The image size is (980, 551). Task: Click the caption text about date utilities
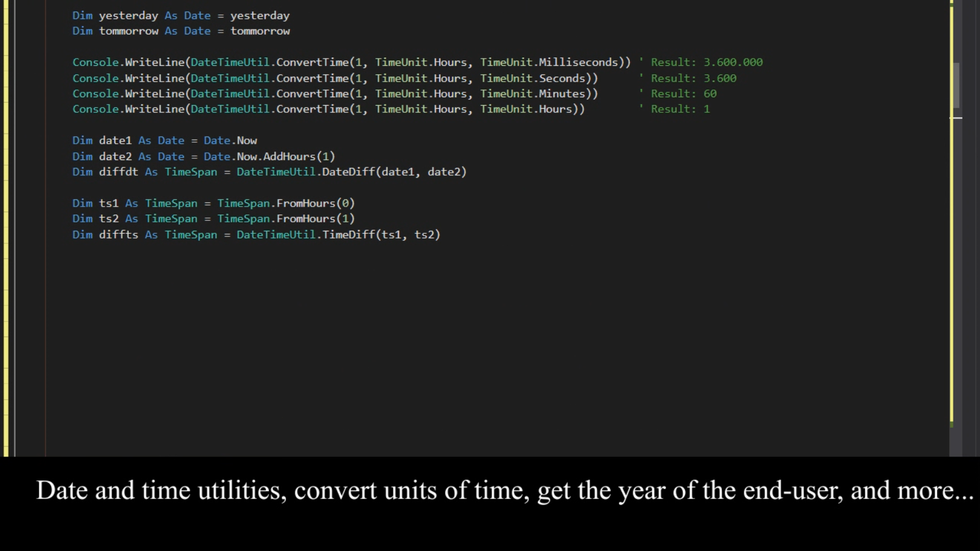[504, 490]
